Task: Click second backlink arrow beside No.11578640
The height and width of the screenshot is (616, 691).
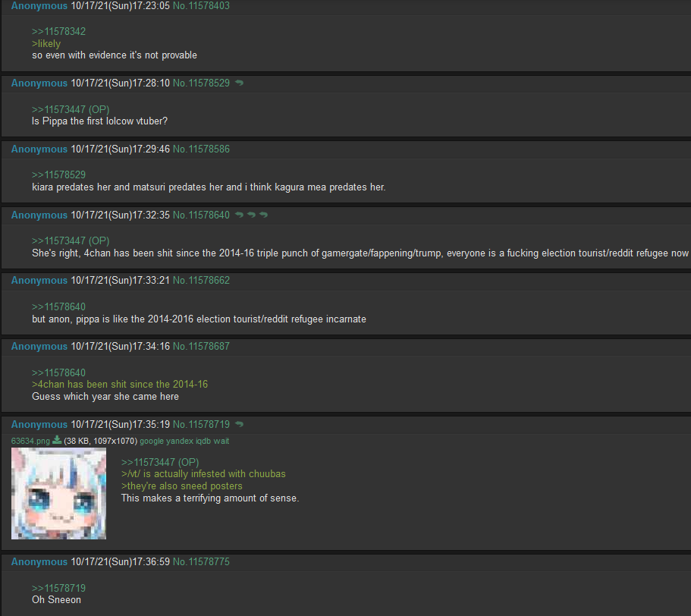Action: point(252,215)
